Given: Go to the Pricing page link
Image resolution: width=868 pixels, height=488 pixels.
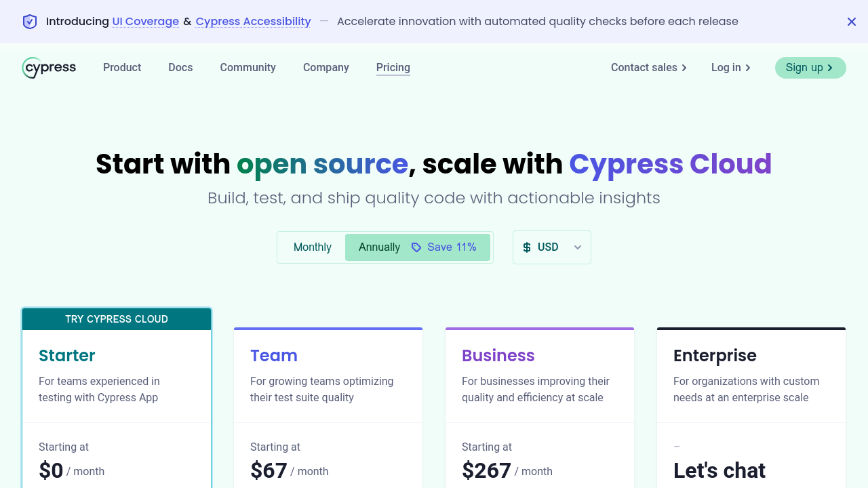Looking at the screenshot, I should (x=393, y=68).
